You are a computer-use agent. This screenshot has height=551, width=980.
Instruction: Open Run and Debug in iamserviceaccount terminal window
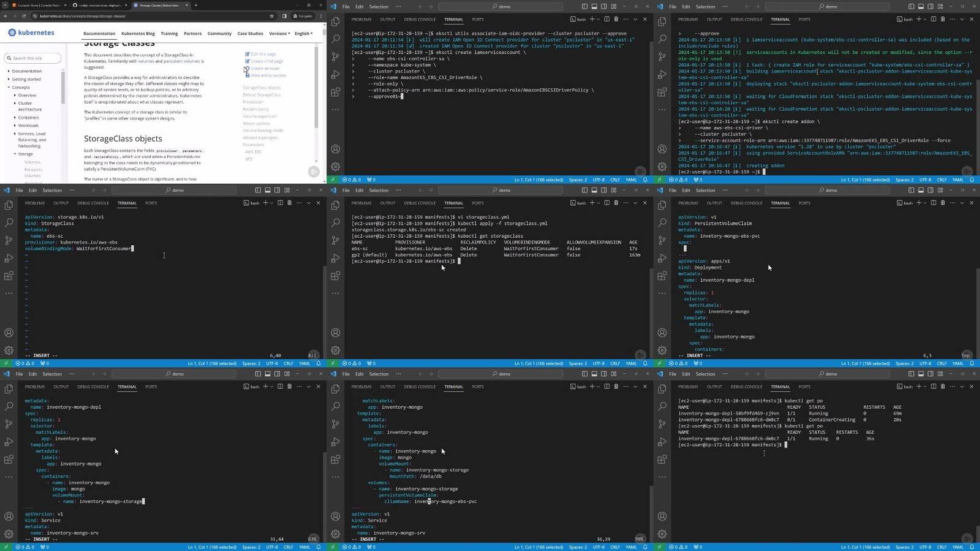click(x=336, y=74)
